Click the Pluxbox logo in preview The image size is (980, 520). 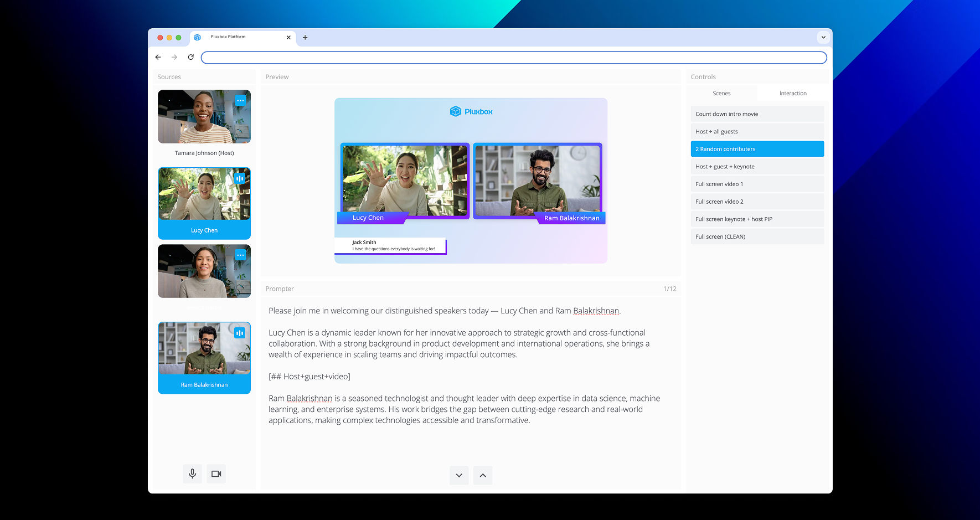coord(471,112)
